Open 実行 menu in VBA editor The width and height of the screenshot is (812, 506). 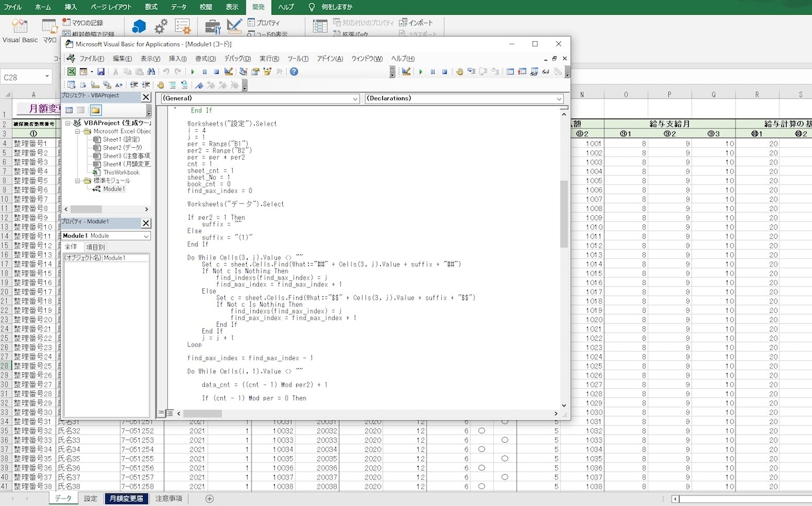(269, 59)
